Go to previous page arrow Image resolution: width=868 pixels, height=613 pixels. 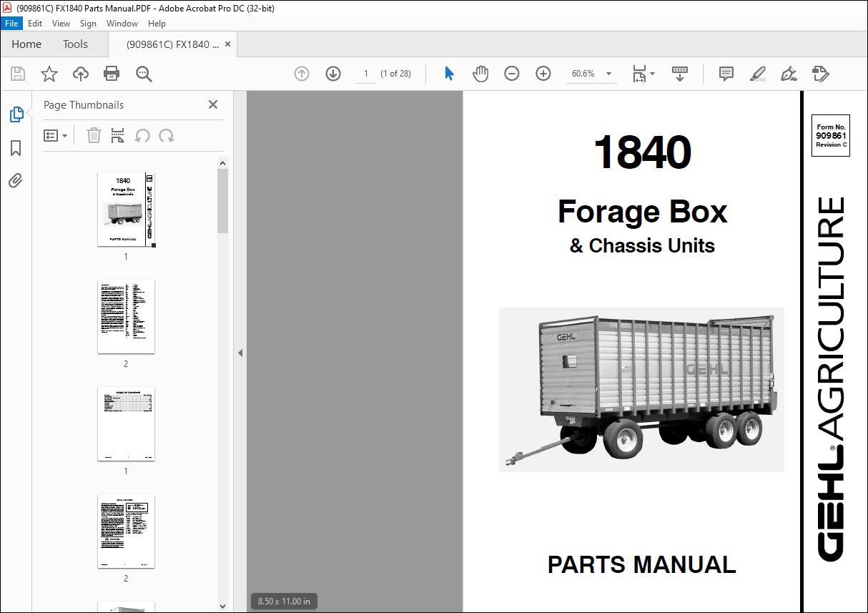point(302,74)
